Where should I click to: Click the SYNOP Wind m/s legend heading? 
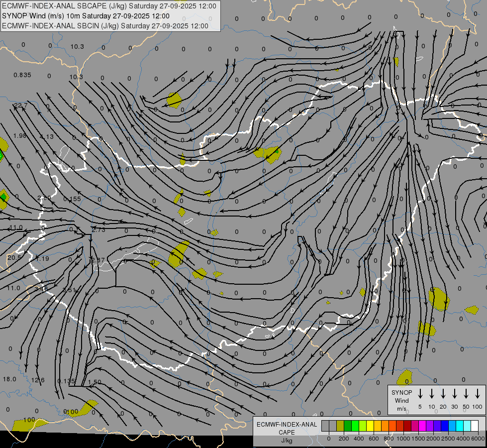tap(401, 400)
